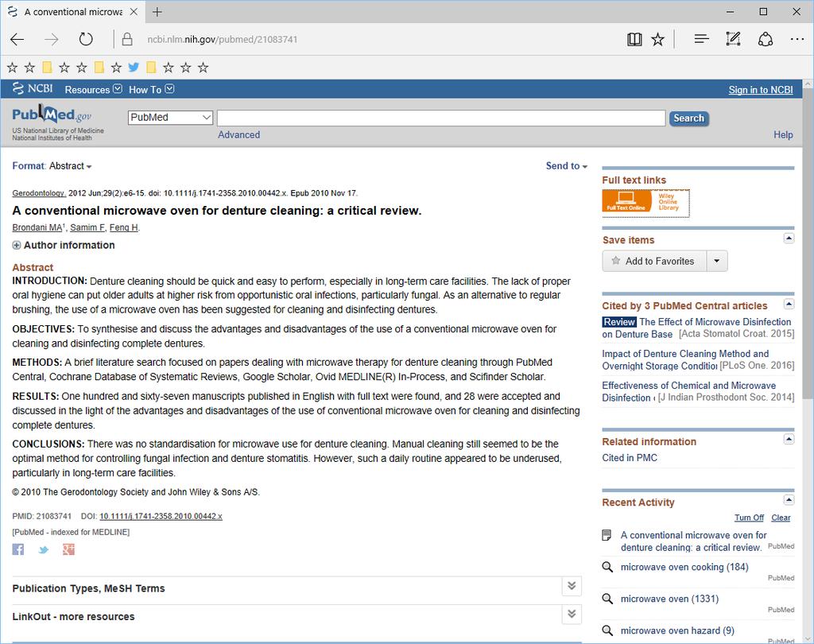The width and height of the screenshot is (814, 644).
Task: Click magnifier beside 'microwave oven cooking'
Action: pos(607,567)
